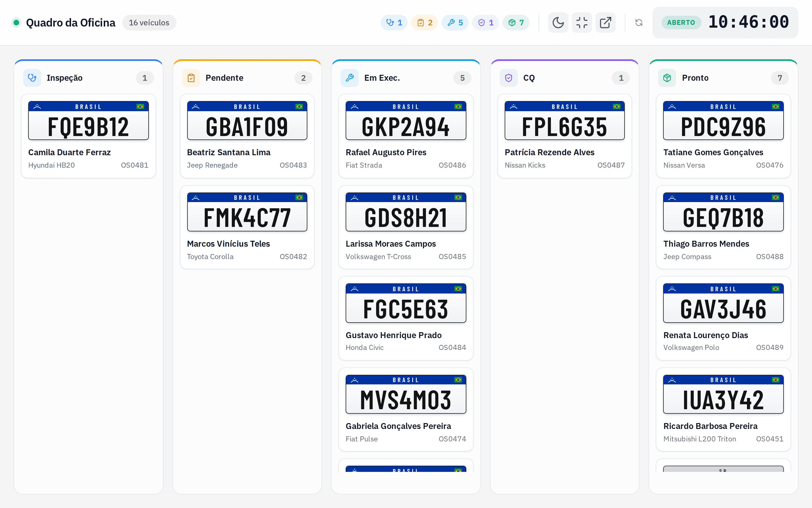Click the 16 veículos badge
The image size is (812, 508).
[x=149, y=23]
